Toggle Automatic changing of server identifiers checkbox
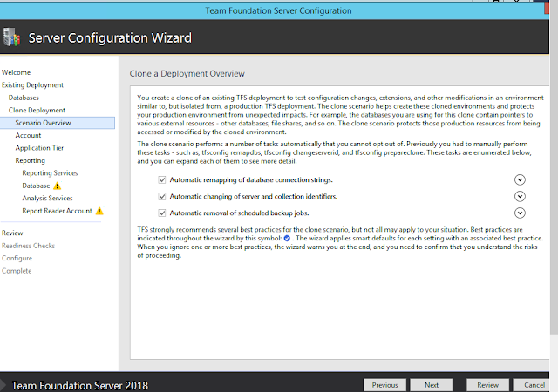Image resolution: width=558 pixels, height=392 pixels. click(x=162, y=196)
